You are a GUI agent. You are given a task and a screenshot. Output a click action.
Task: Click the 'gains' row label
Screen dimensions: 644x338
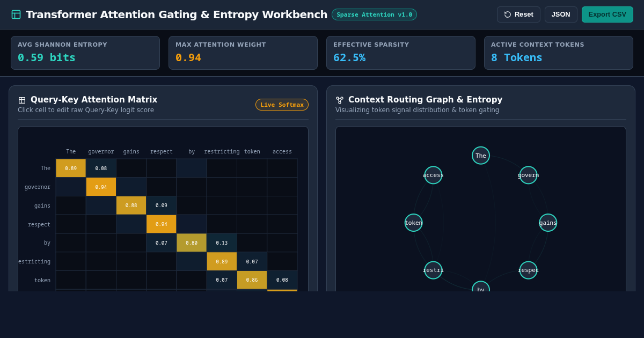pos(42,206)
